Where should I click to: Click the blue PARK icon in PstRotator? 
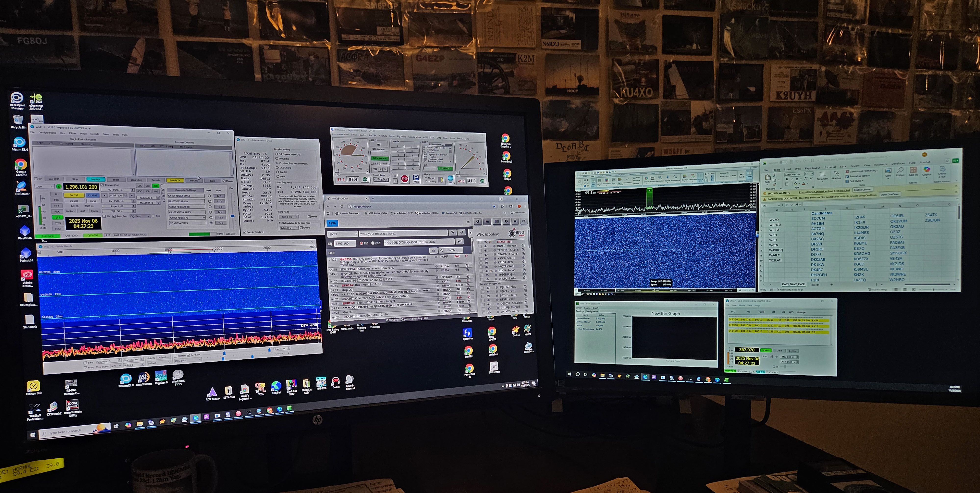416,179
